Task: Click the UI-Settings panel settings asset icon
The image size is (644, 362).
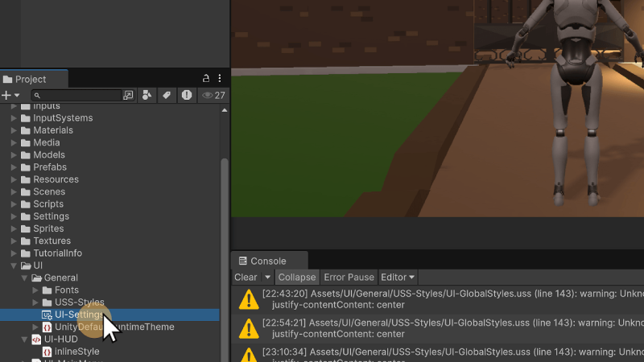Action: (47, 315)
